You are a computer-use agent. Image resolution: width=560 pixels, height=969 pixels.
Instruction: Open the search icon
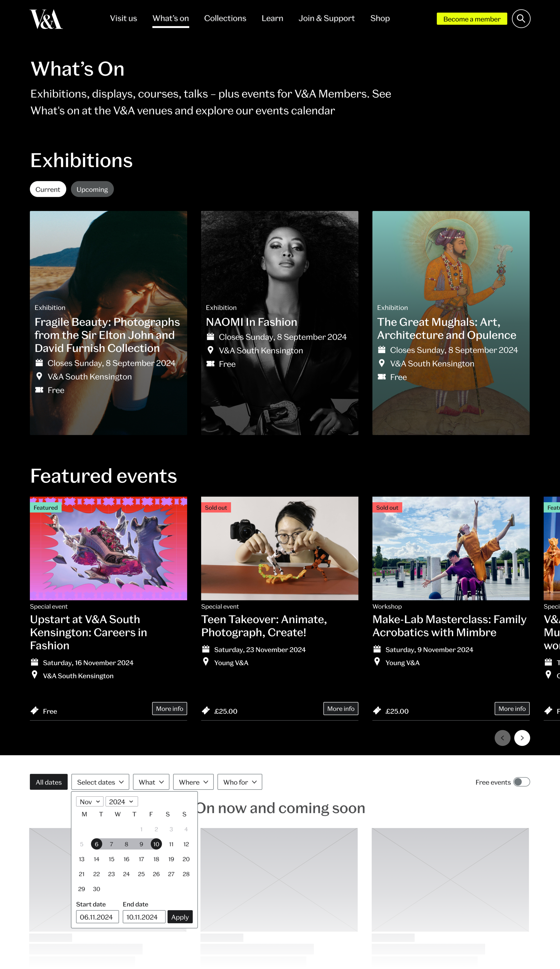coord(521,19)
